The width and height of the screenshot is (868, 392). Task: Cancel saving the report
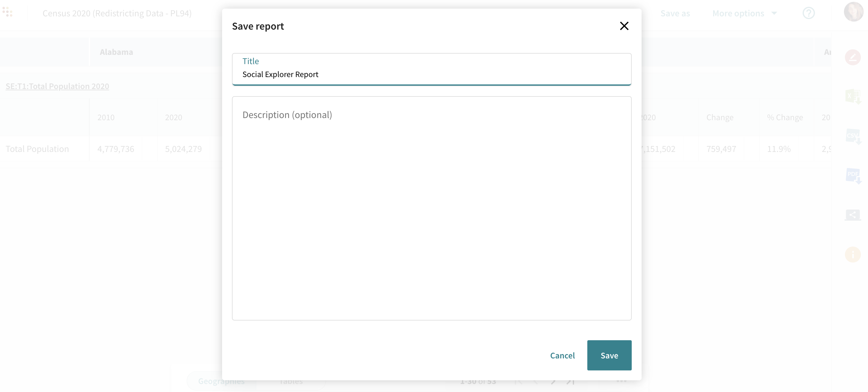pos(562,355)
